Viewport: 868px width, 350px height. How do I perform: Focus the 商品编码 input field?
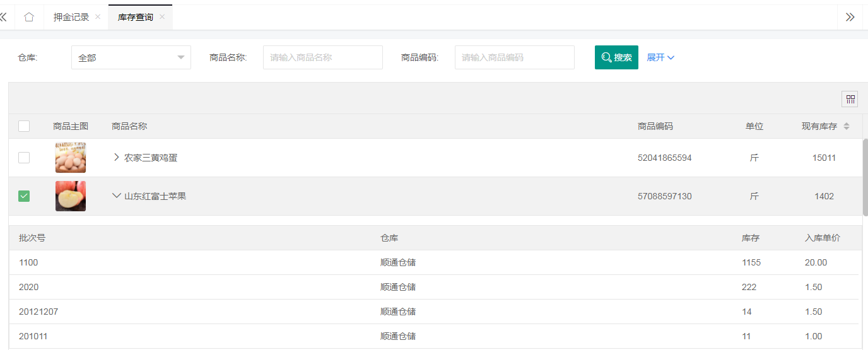[x=515, y=57]
